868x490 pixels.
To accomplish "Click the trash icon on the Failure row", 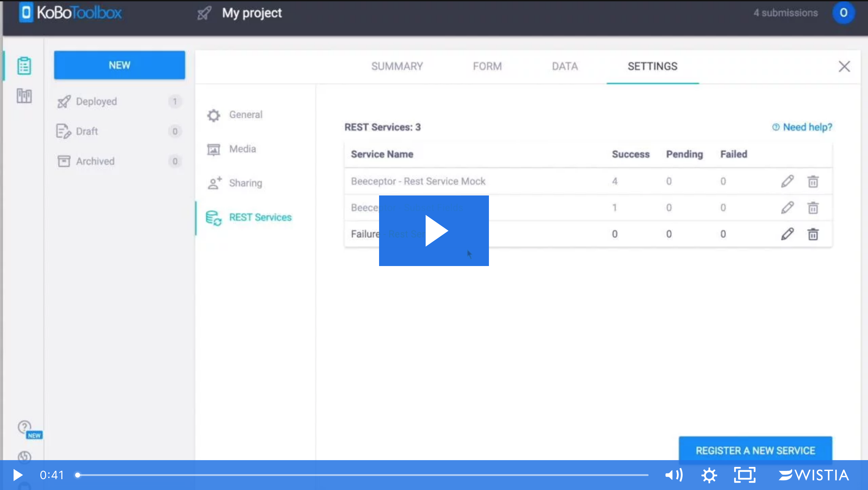I will (813, 234).
